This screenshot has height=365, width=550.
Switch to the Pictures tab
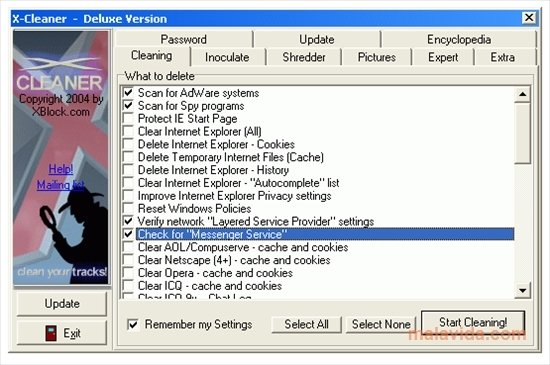click(x=377, y=57)
